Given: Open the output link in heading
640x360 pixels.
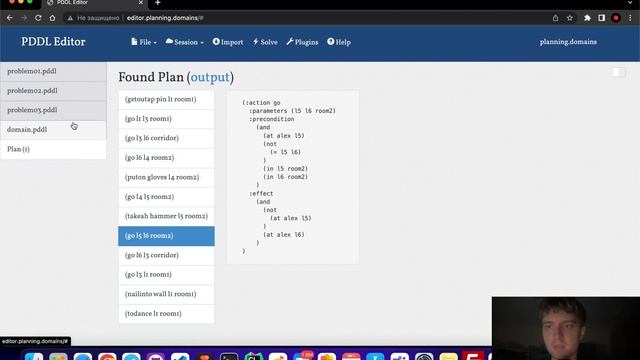Looking at the screenshot, I should point(210,77).
